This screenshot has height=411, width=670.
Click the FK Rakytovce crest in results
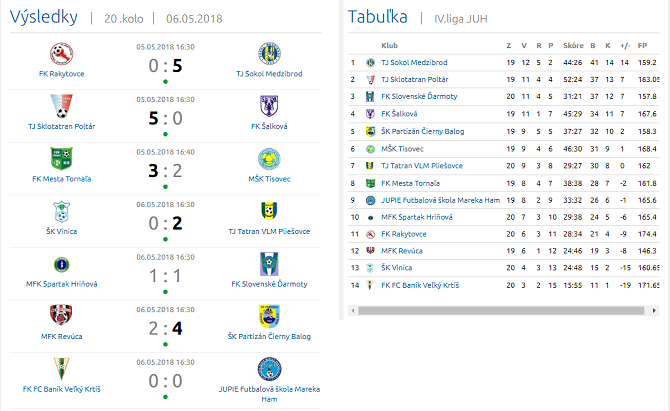pos(62,53)
